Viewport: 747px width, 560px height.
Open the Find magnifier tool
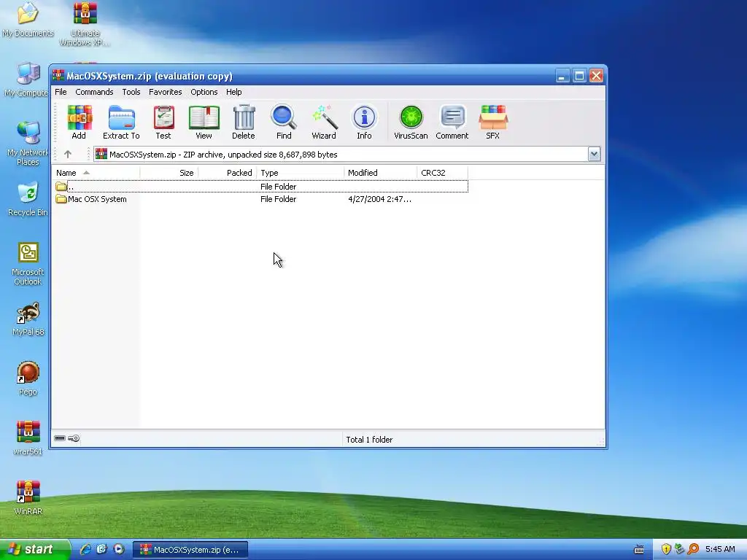tap(284, 122)
